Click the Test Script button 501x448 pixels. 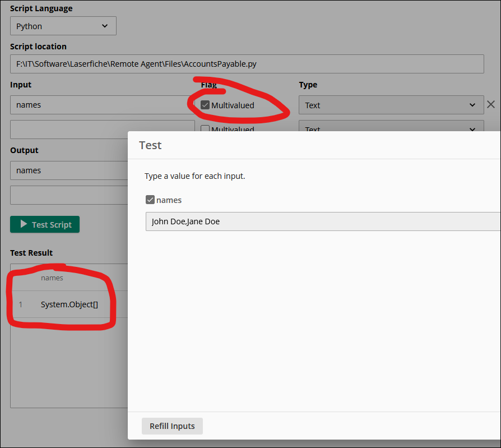coord(45,224)
